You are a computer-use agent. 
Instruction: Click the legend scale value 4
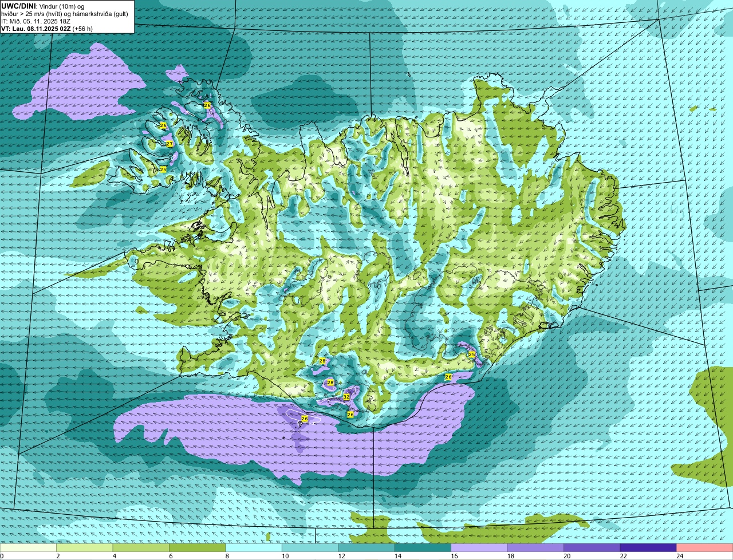(113, 556)
